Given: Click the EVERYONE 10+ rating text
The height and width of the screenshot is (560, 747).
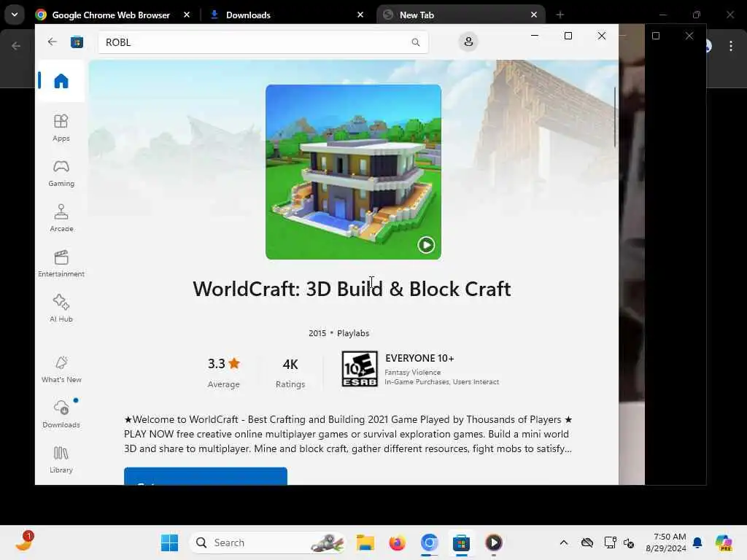Looking at the screenshot, I should (419, 358).
